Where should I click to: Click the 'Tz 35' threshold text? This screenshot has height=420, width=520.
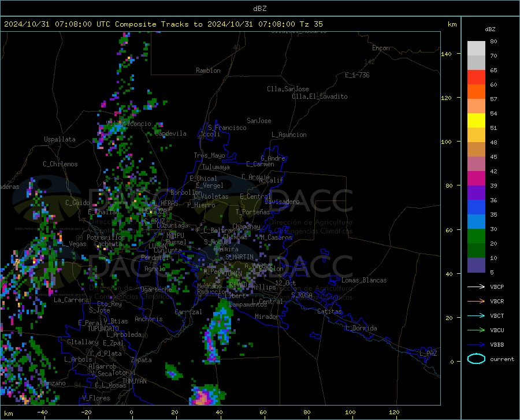coord(311,24)
